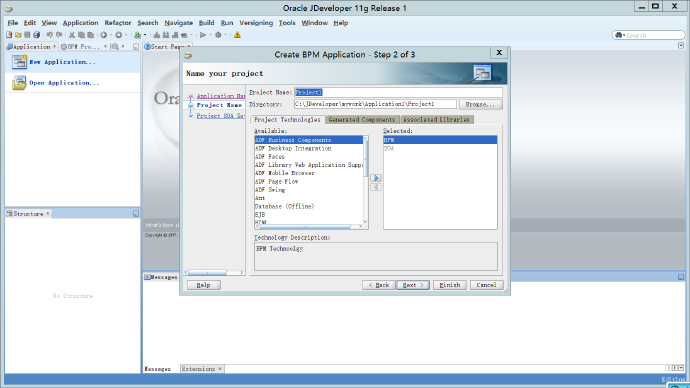Click the Forward navigation icon

118,35
